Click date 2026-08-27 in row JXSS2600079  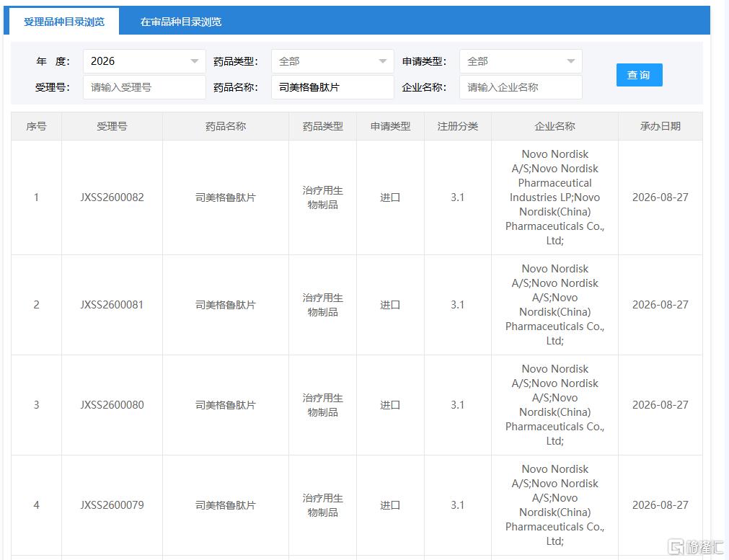click(x=660, y=505)
